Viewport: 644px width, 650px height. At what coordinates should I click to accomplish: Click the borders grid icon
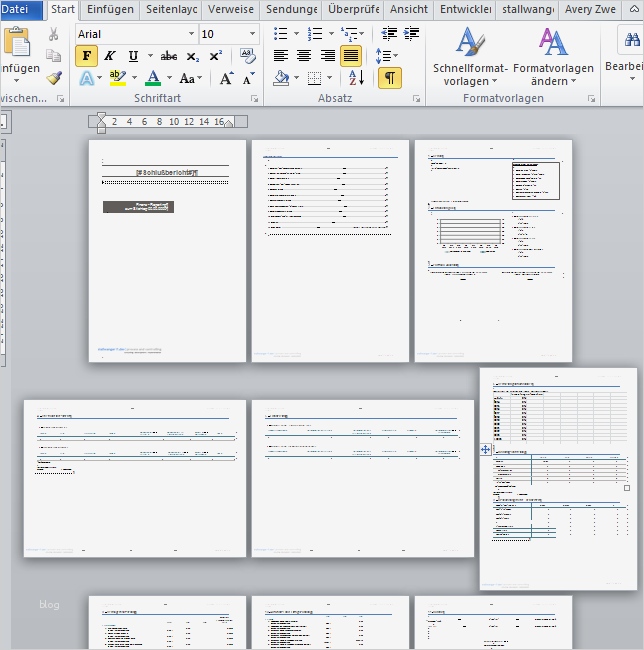pyautogui.click(x=315, y=78)
